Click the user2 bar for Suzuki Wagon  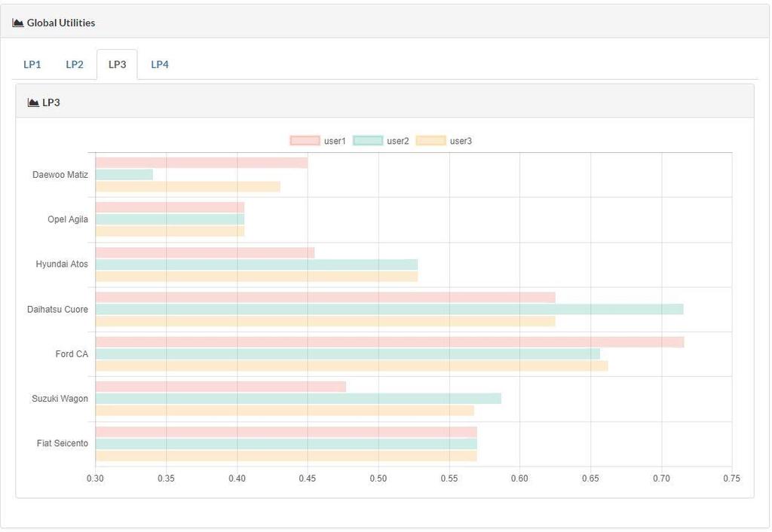click(299, 399)
